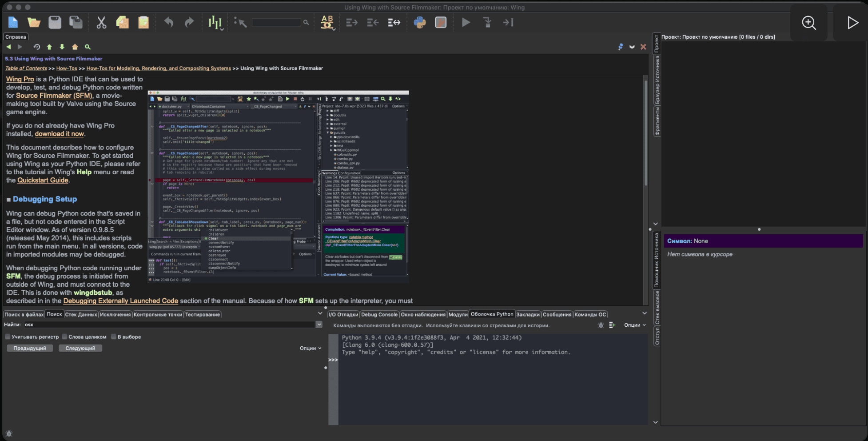Save the current file via floppy disk icon
868x441 pixels.
[x=55, y=22]
